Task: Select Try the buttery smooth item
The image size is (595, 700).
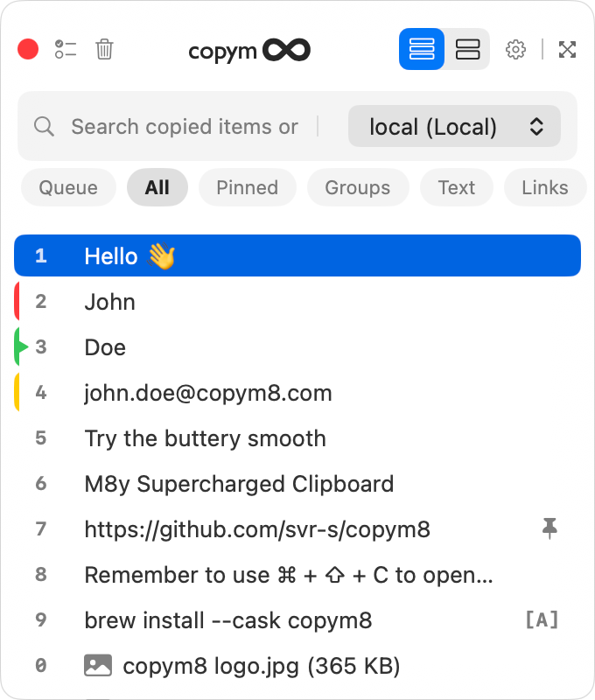Action: (297, 438)
